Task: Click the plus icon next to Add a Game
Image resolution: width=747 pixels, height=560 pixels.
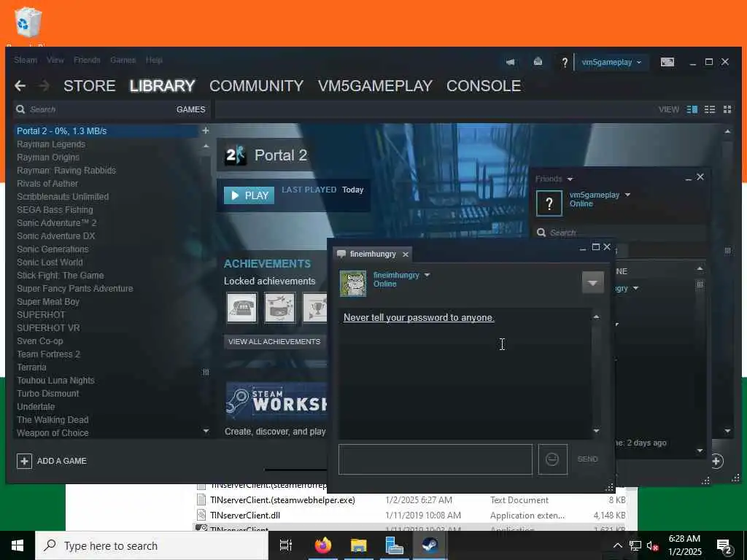Action: tap(24, 461)
